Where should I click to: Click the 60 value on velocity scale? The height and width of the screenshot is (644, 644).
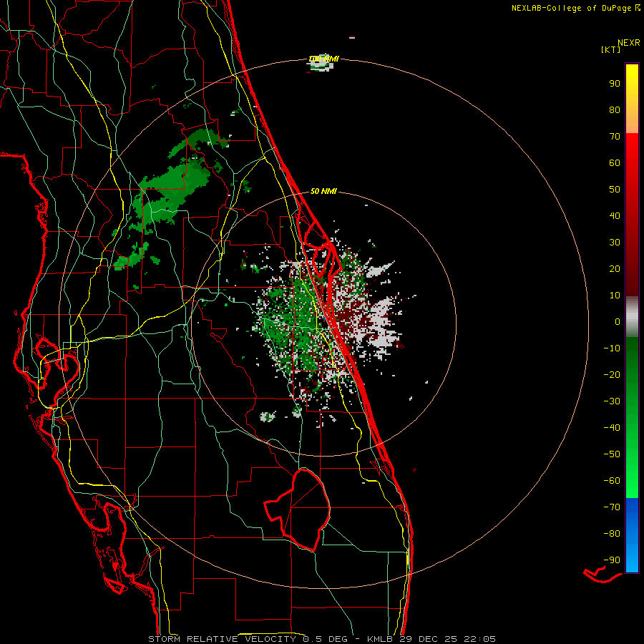point(615,162)
